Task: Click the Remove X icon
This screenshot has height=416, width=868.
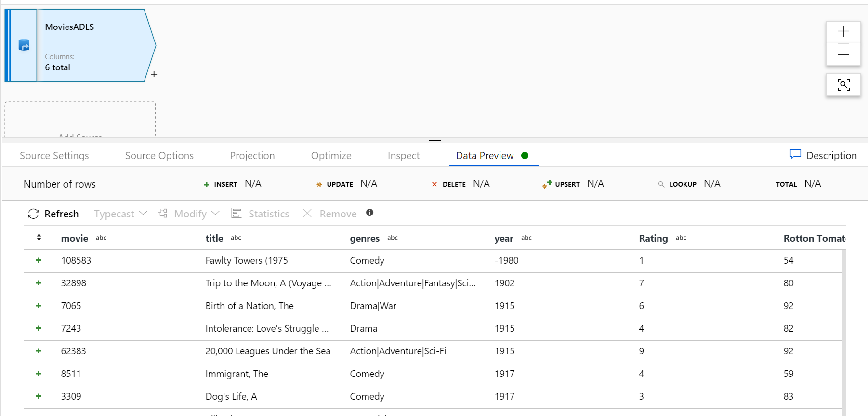Action: coord(307,213)
